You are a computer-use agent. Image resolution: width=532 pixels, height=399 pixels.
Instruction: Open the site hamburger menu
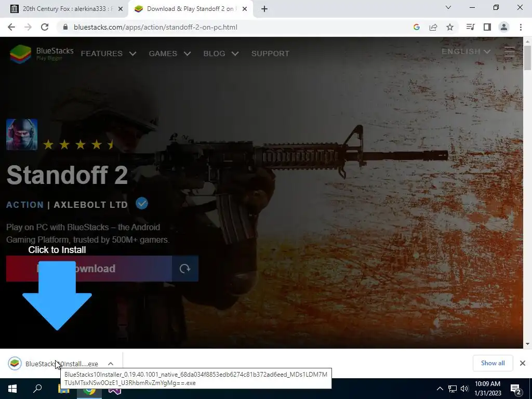pos(510,51)
